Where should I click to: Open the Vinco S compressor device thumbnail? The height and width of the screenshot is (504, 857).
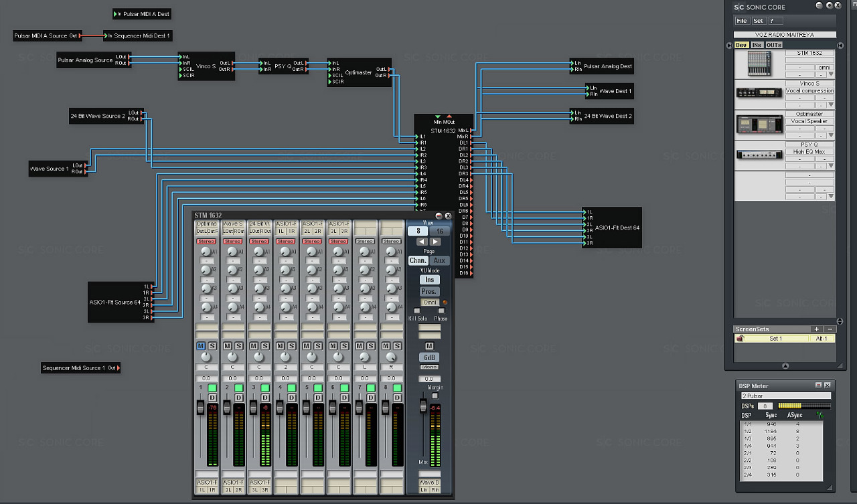click(759, 93)
